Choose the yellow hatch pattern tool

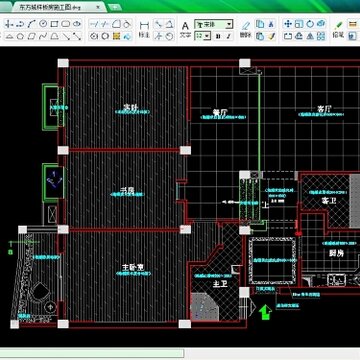[x=116, y=36]
